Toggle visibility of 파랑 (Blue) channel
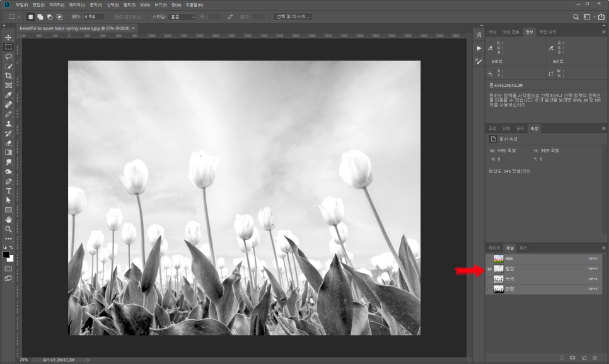The height and width of the screenshot is (364, 609). coord(490,288)
